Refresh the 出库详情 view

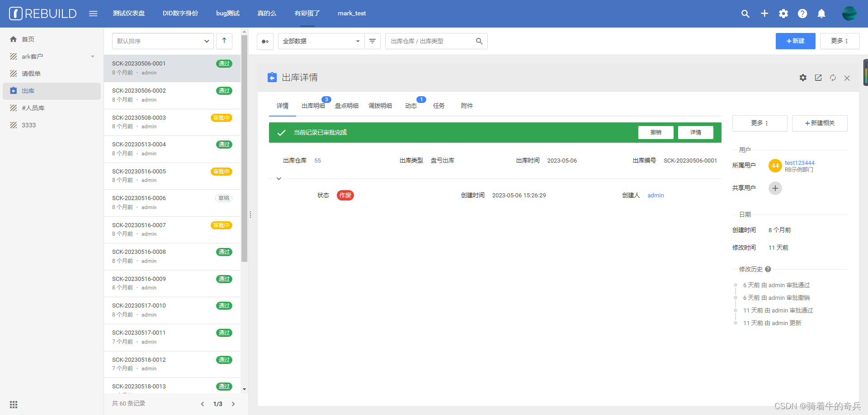pos(833,78)
